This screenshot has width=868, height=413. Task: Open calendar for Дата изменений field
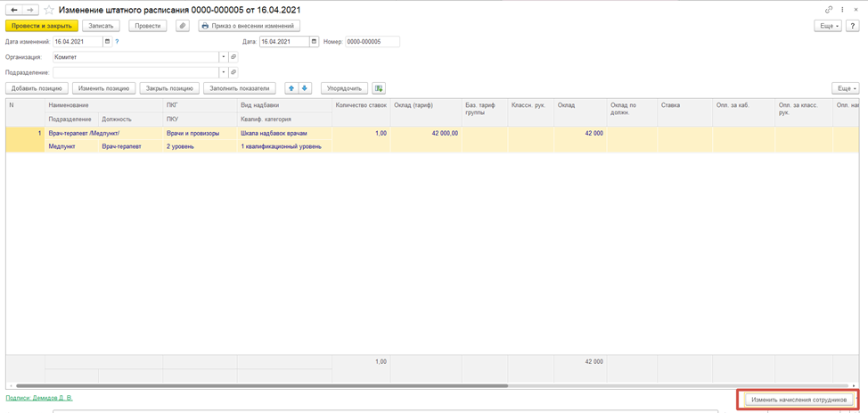tap(108, 42)
